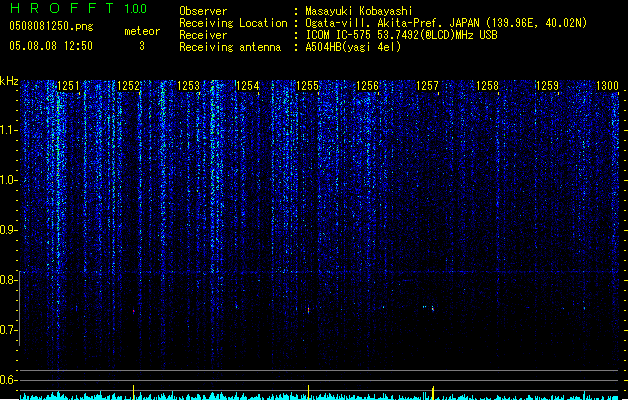Click the 1300 time marker
629x400 pixels.
(x=607, y=86)
